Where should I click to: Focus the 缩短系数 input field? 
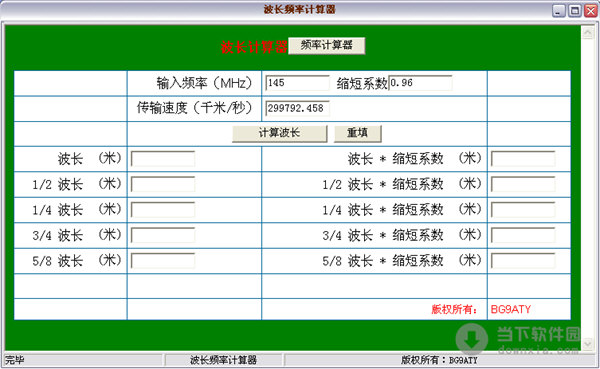(x=420, y=83)
